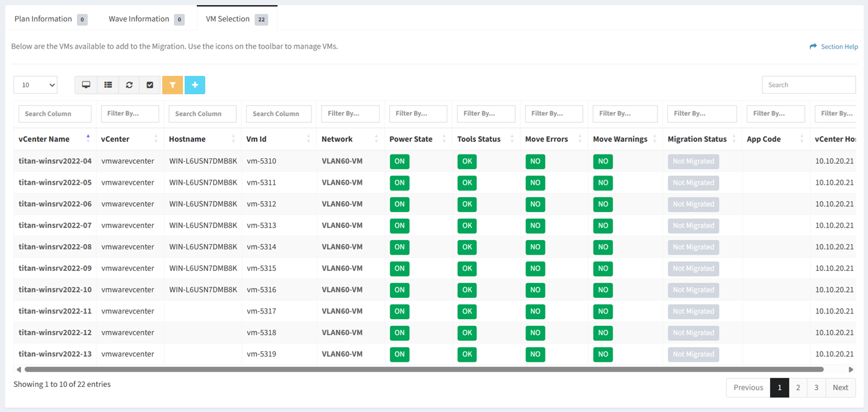Select row titan-winsrv2022-07
868x412 pixels.
coord(435,226)
